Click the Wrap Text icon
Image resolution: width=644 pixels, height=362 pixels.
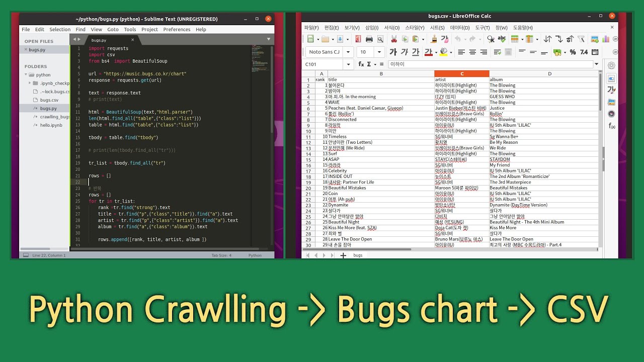tap(498, 52)
